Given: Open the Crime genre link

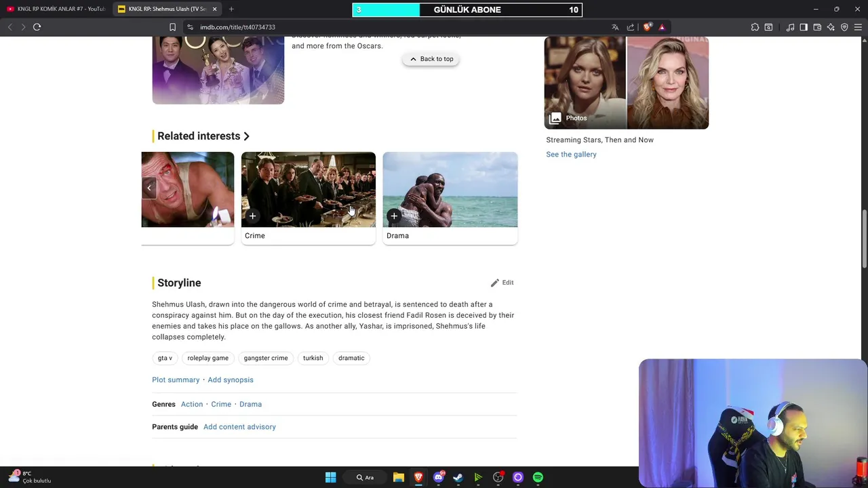Looking at the screenshot, I should click(221, 405).
